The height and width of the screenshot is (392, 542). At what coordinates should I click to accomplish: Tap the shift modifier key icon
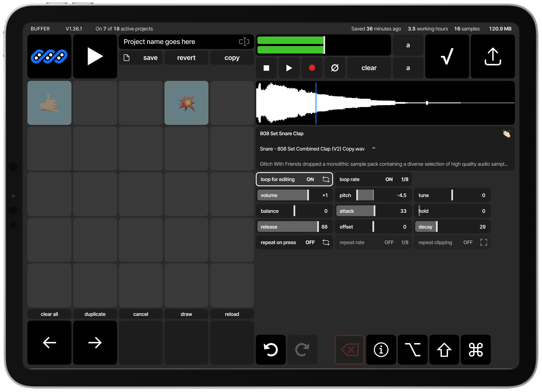point(444,350)
